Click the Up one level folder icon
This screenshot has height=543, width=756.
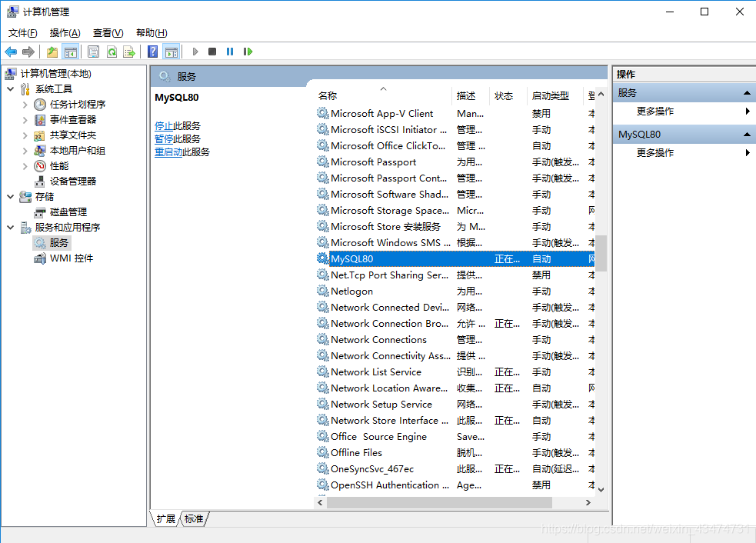(x=52, y=52)
